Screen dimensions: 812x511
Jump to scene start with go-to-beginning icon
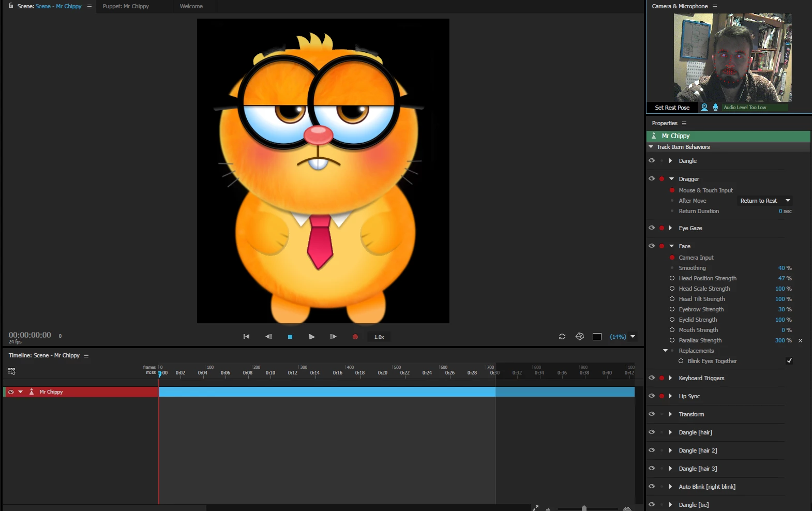(x=247, y=337)
